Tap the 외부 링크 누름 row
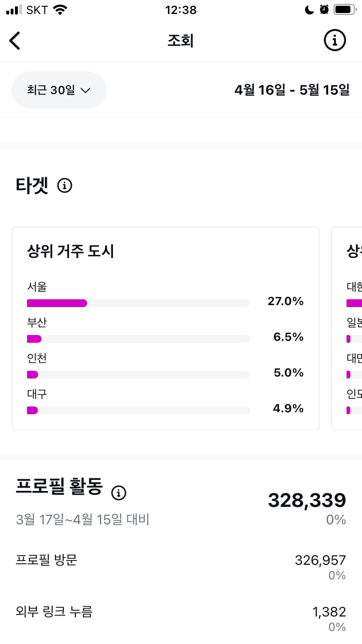Viewport: 362px width, 644px height. click(181, 619)
